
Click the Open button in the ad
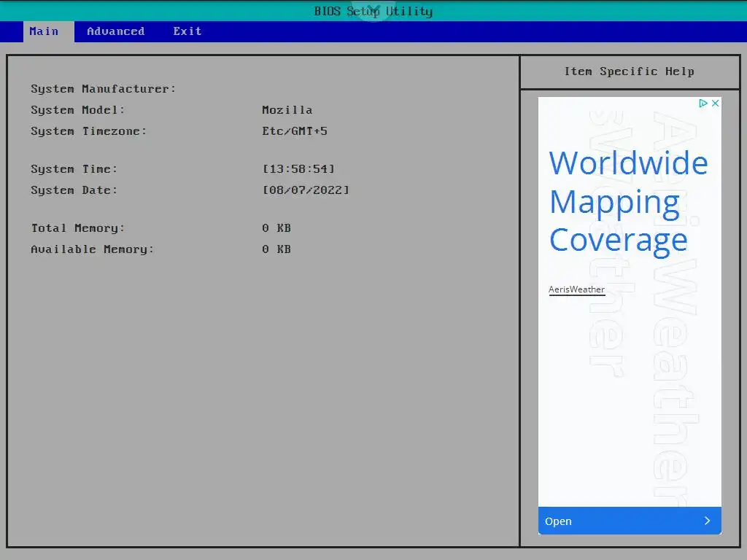[x=630, y=521]
